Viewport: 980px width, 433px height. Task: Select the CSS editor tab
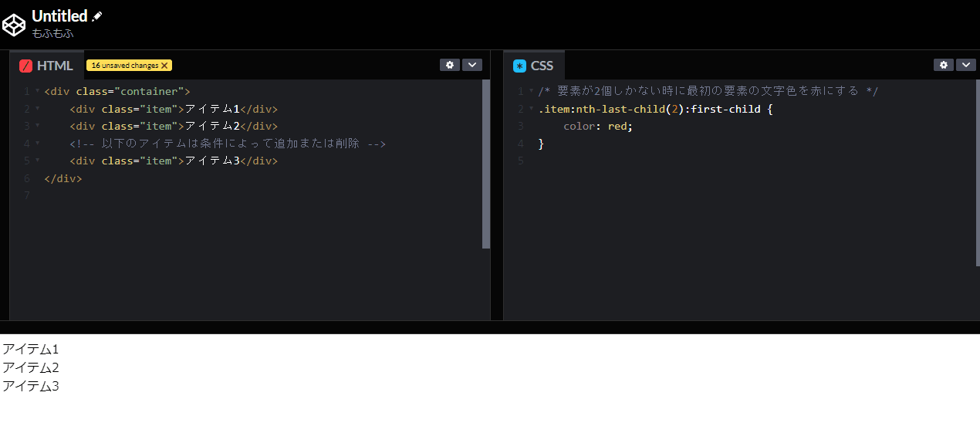tap(542, 66)
